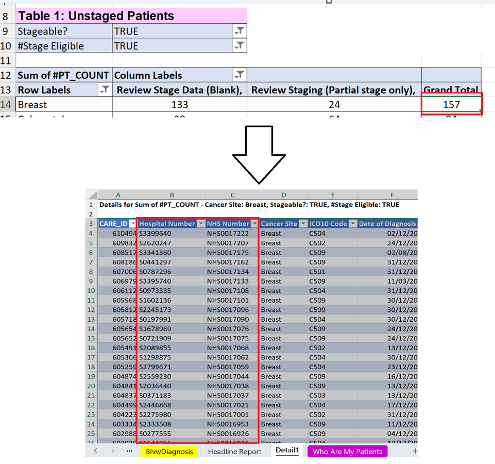This screenshot has width=495, height=464.
Task: Select the Grand Total header cell
Action: click(451, 90)
